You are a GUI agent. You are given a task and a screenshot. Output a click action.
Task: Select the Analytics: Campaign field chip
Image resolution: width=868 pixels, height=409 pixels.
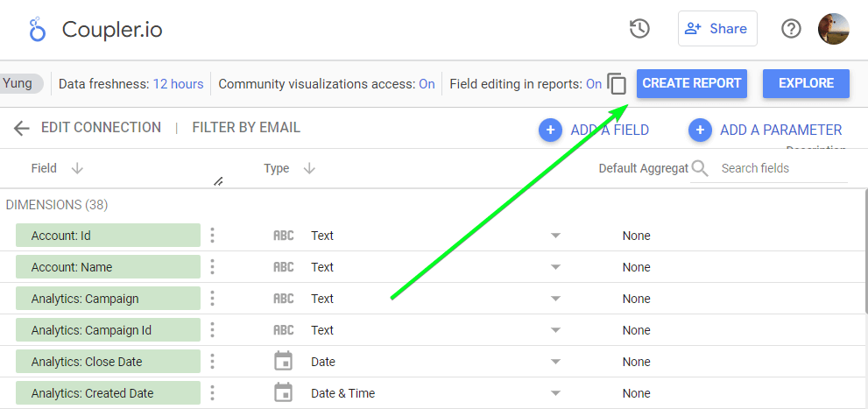(x=108, y=299)
